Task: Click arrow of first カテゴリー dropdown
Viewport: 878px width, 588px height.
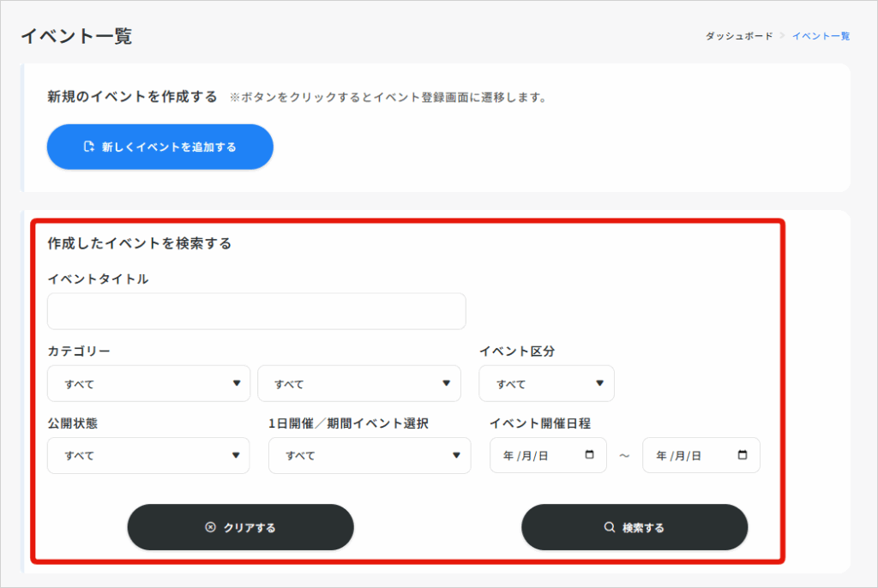Action: point(237,383)
